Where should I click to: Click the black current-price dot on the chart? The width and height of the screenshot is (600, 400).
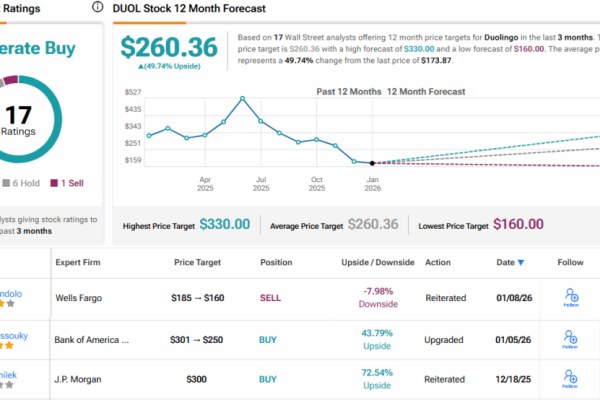tap(372, 163)
